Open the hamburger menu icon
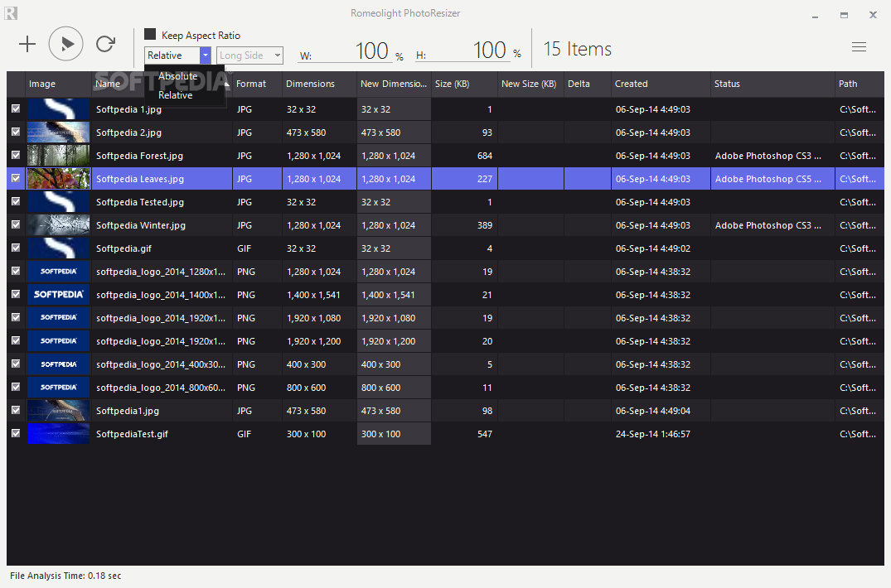The width and height of the screenshot is (891, 588). pyautogui.click(x=859, y=47)
